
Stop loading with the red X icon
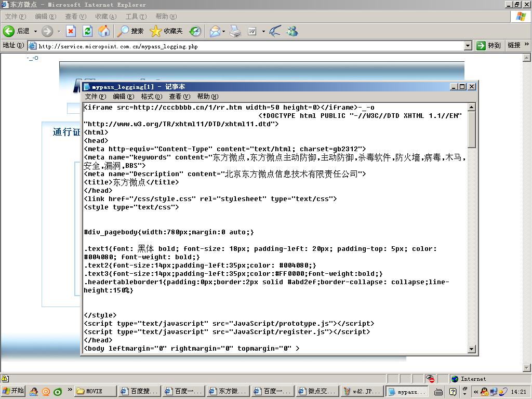click(x=71, y=31)
